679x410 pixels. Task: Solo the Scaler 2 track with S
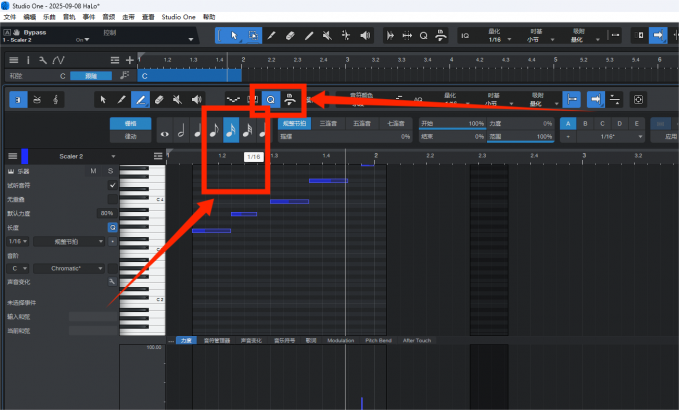click(x=110, y=171)
